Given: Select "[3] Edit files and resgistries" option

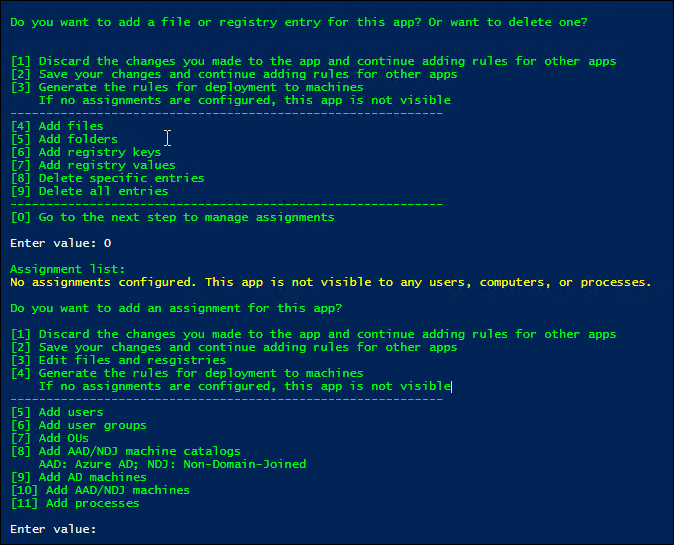Looking at the screenshot, I should coord(118,360).
